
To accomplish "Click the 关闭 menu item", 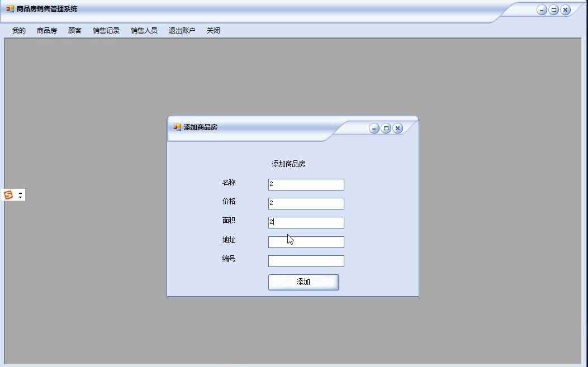I will (x=213, y=30).
